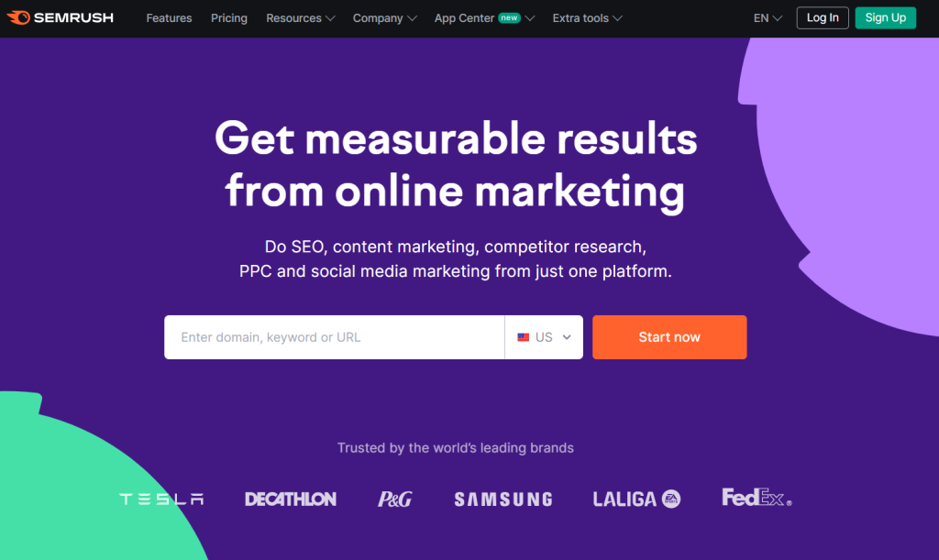Click the Semrush logo
Viewport: 939px width, 560px height.
point(61,16)
